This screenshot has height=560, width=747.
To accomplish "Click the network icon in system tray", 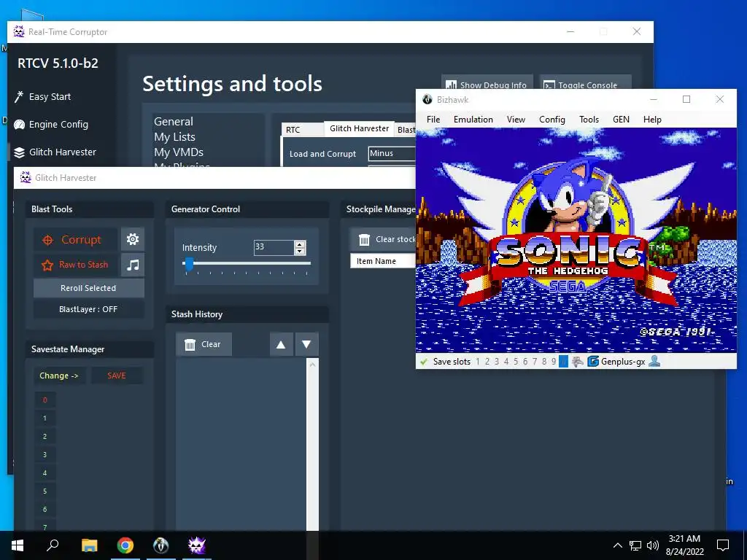I will (635, 545).
